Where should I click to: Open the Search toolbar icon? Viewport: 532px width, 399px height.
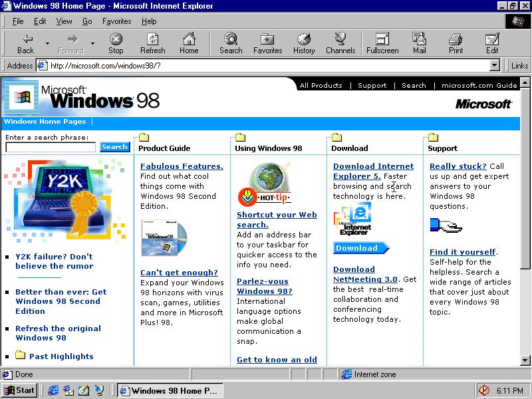tap(231, 43)
